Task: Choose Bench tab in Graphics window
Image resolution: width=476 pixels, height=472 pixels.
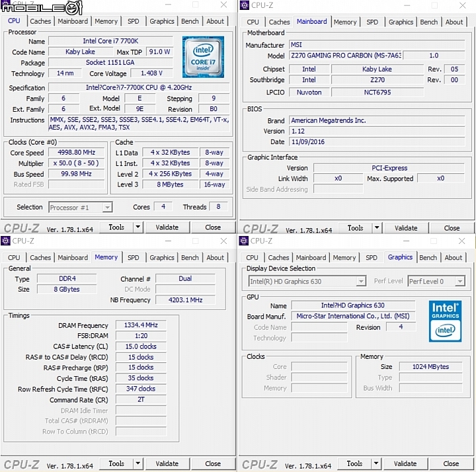Action: point(428,258)
